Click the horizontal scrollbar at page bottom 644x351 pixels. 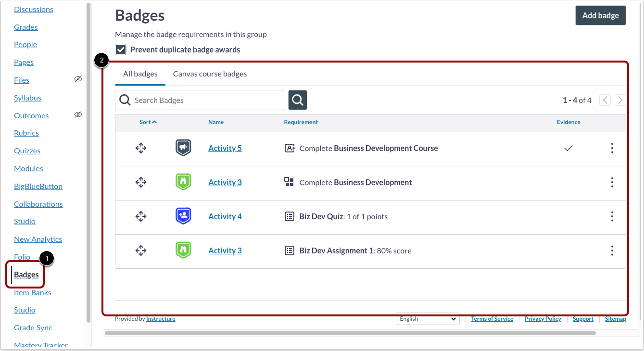(350, 333)
